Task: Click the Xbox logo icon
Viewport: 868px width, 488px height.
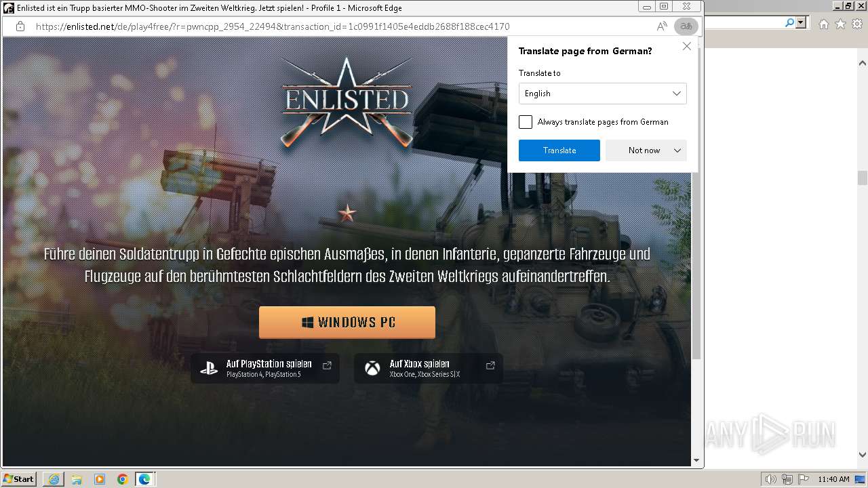Action: (372, 369)
